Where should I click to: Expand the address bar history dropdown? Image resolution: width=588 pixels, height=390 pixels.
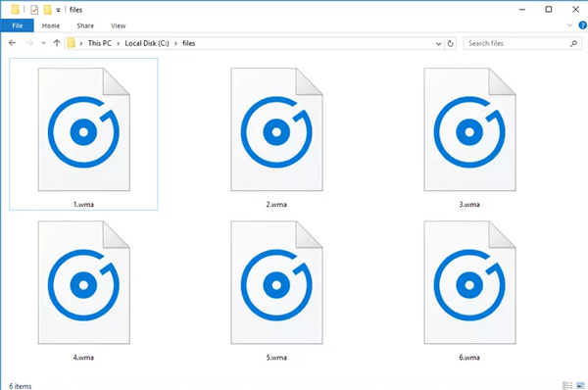coord(438,43)
